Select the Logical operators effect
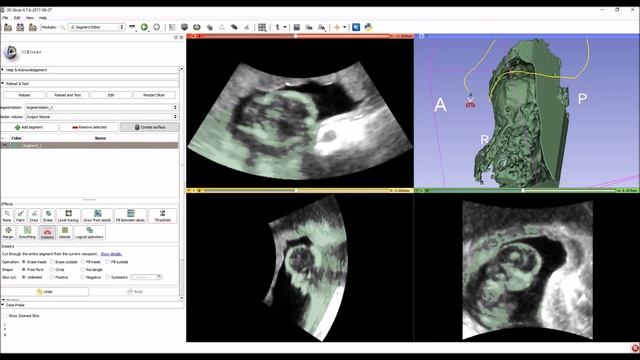 89,233
